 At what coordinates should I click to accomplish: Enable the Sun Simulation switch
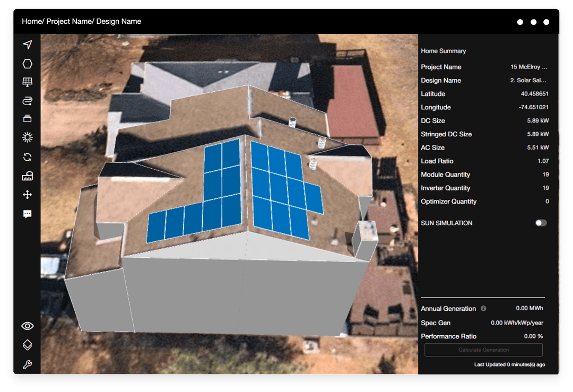coord(541,223)
